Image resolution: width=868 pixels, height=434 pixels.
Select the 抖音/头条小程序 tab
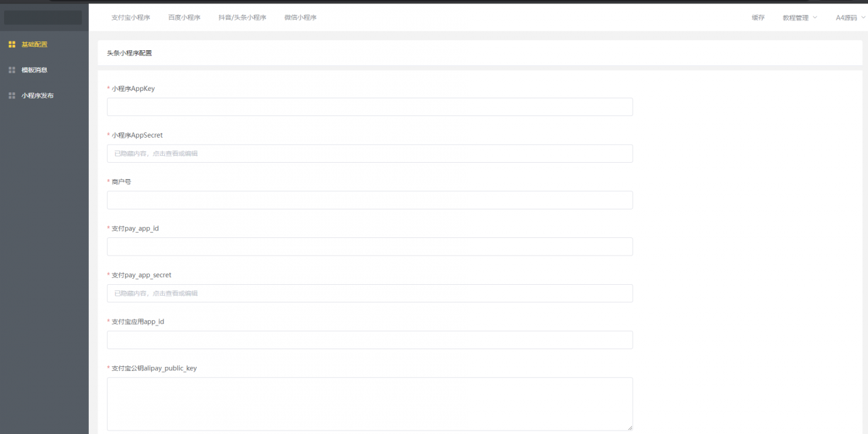[x=242, y=18]
